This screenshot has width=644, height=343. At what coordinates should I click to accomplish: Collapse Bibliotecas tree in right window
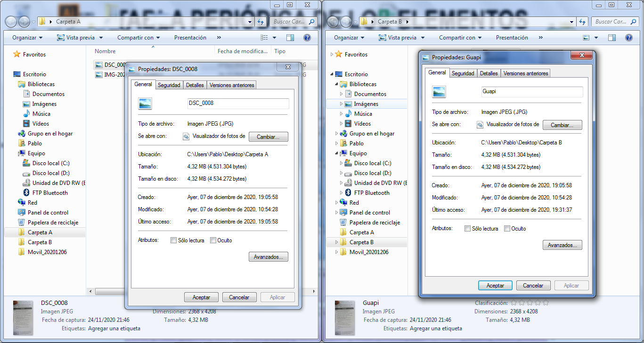(x=337, y=84)
